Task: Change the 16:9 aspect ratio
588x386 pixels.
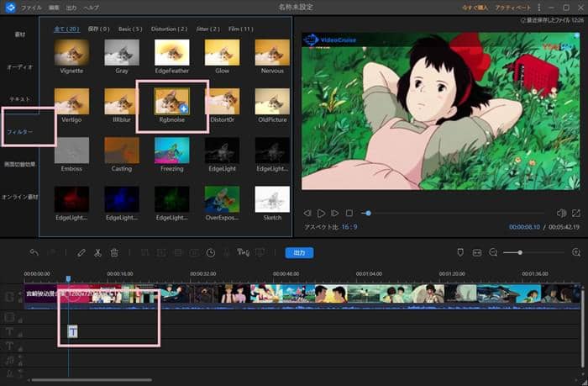Action: click(x=349, y=227)
